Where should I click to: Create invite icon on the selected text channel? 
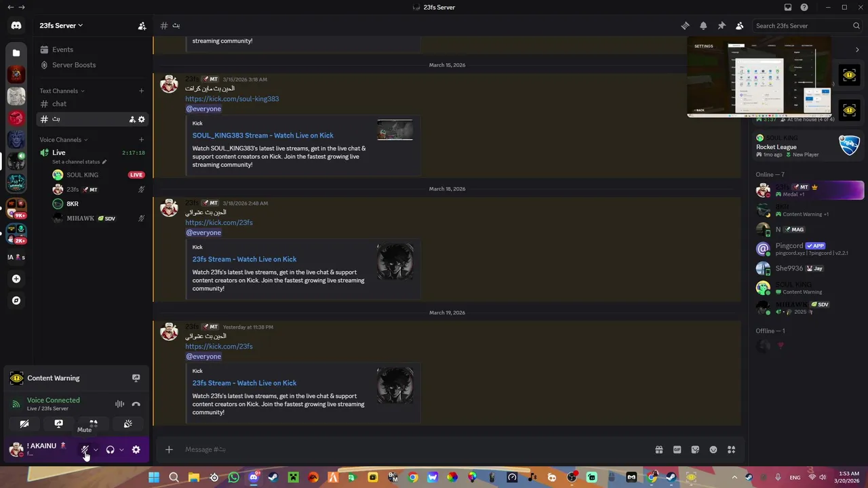(132, 119)
